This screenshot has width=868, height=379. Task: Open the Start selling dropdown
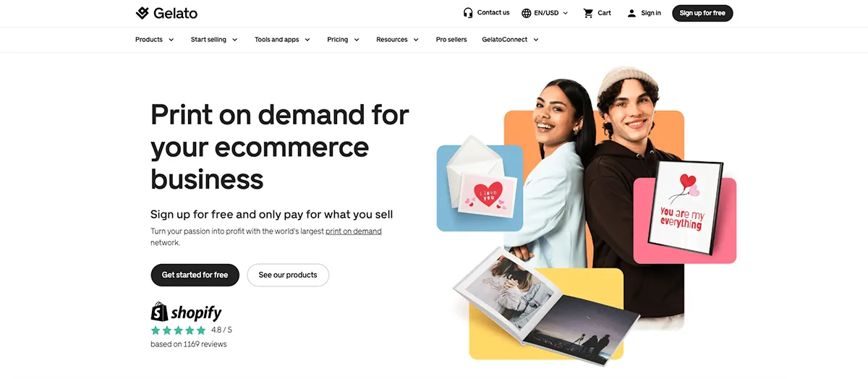tap(214, 40)
